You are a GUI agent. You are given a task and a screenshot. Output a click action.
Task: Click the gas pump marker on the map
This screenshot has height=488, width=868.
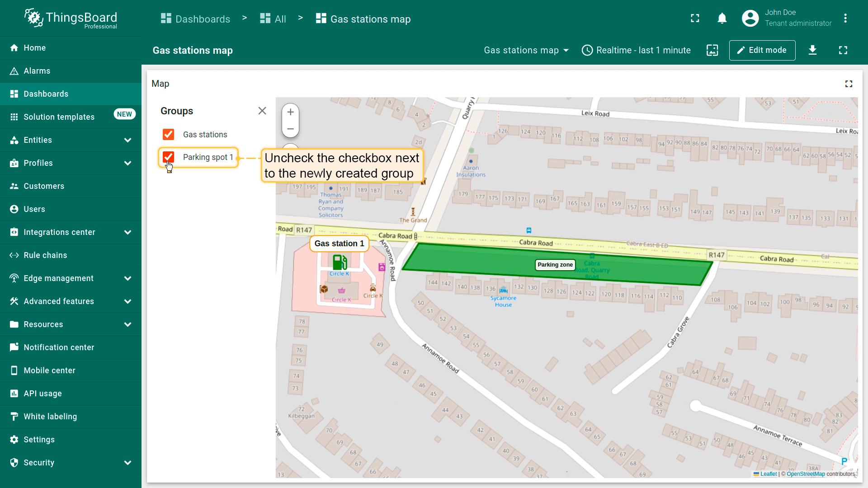(340, 262)
